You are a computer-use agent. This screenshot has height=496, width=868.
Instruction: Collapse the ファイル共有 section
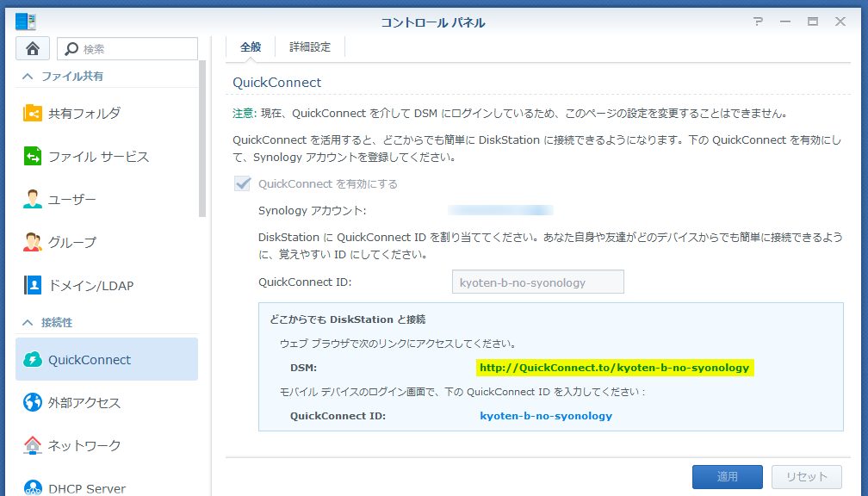(28, 77)
